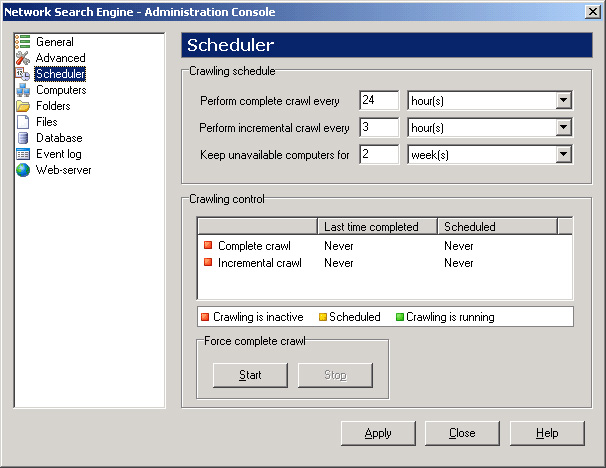Click the General icon in sidebar
Image resolution: width=606 pixels, height=468 pixels.
[x=23, y=42]
